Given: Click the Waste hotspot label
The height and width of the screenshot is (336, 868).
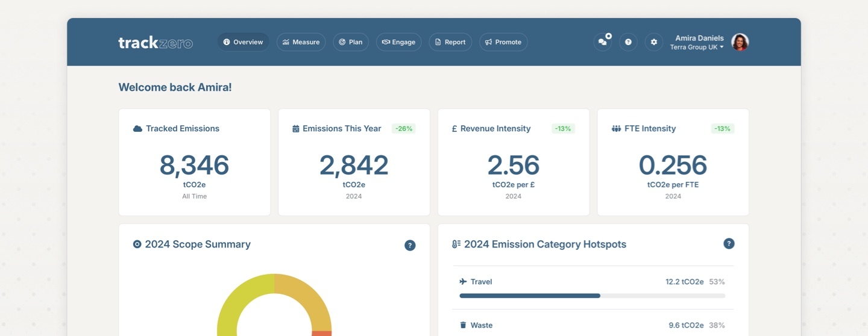Looking at the screenshot, I should click(x=482, y=325).
